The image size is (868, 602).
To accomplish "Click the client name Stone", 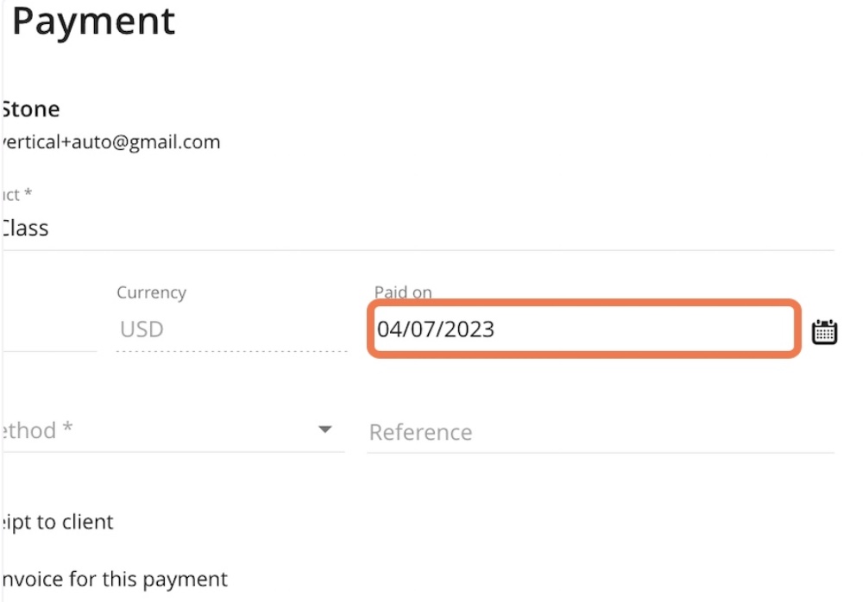I will 30,110.
